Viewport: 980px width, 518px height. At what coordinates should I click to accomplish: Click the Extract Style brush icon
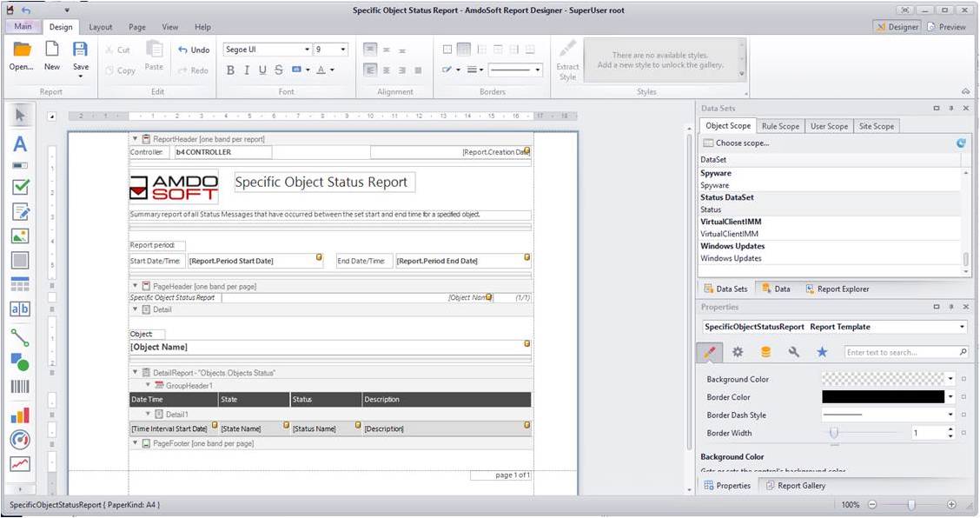point(567,49)
